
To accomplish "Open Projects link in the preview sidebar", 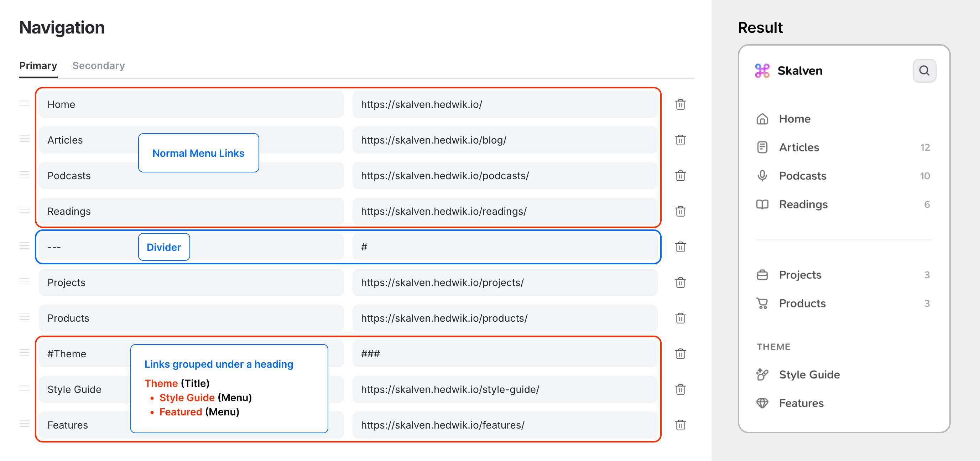I will 800,274.
